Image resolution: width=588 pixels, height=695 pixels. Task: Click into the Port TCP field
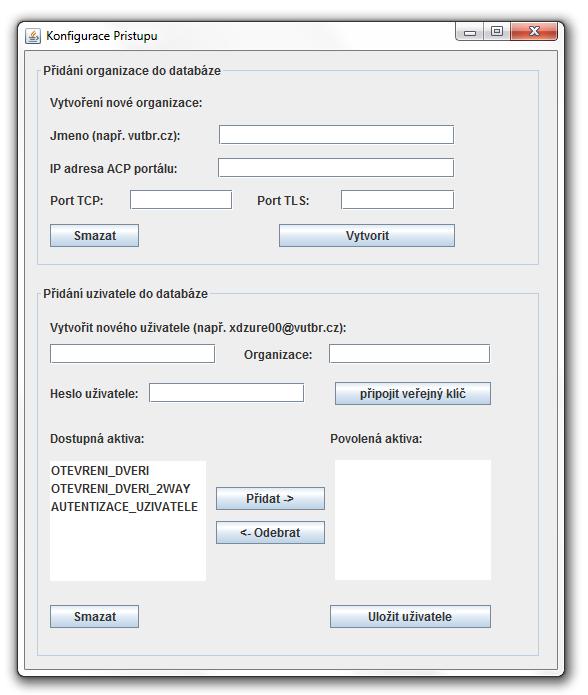point(181,200)
